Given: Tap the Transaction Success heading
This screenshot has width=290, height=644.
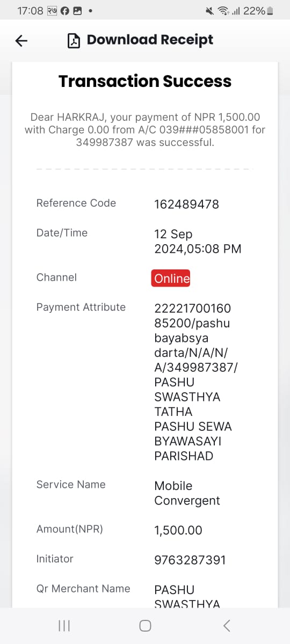Looking at the screenshot, I should pos(145,81).
